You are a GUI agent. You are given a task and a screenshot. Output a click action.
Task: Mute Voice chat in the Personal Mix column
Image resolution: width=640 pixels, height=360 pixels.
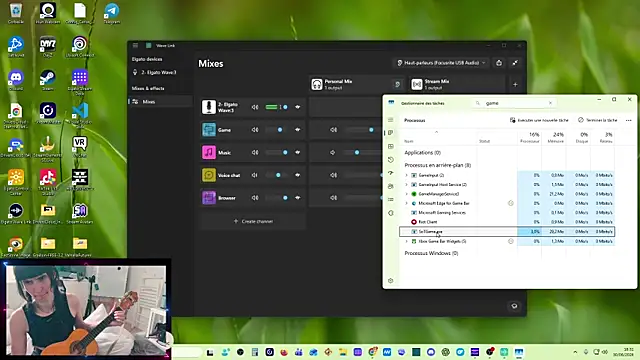pos(333,175)
